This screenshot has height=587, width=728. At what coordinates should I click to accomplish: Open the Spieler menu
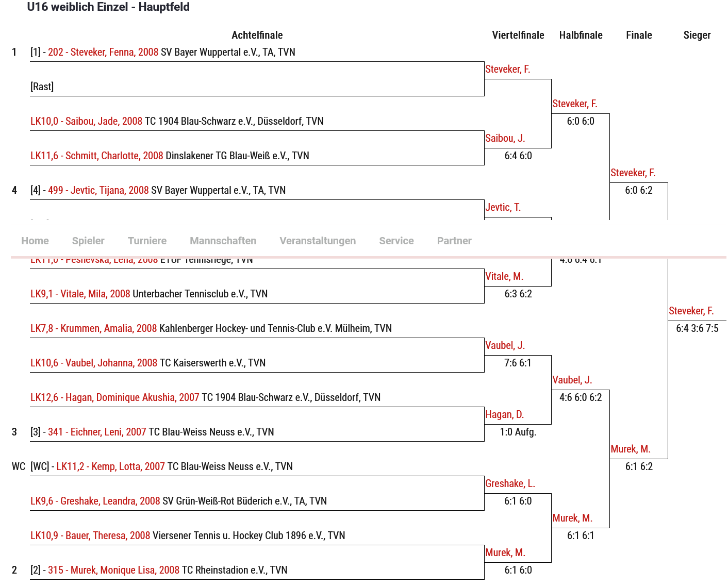point(88,241)
